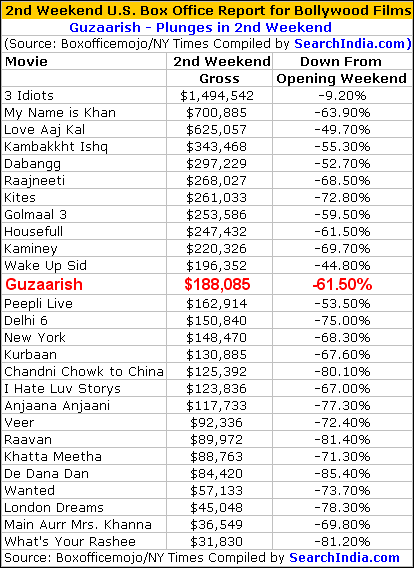
Task: Click the yellow report title banner
Action: (207, 11)
